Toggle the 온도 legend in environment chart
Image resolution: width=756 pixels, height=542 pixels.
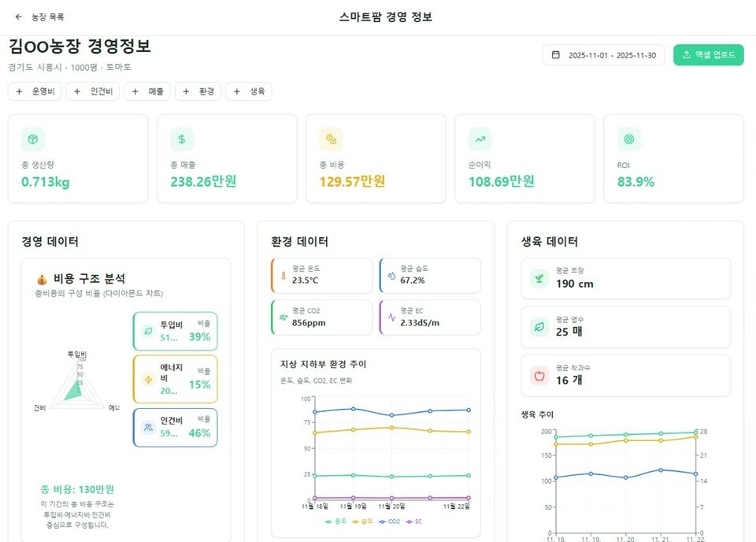335,522
